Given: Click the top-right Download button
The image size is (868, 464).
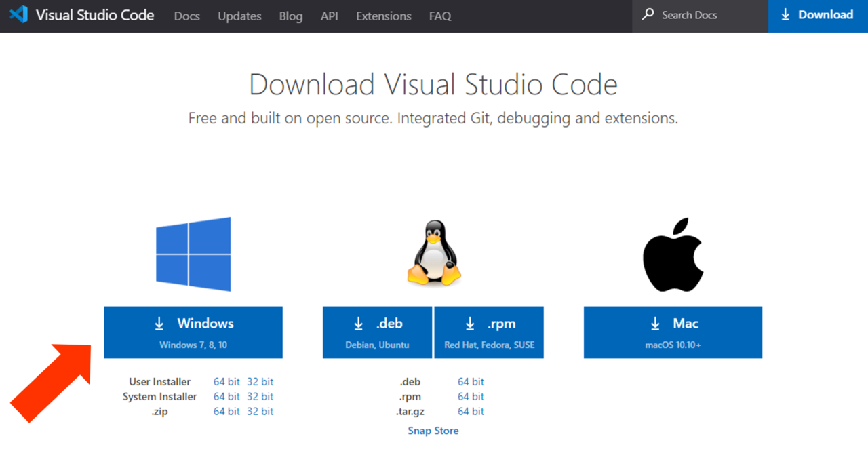Looking at the screenshot, I should [818, 16].
